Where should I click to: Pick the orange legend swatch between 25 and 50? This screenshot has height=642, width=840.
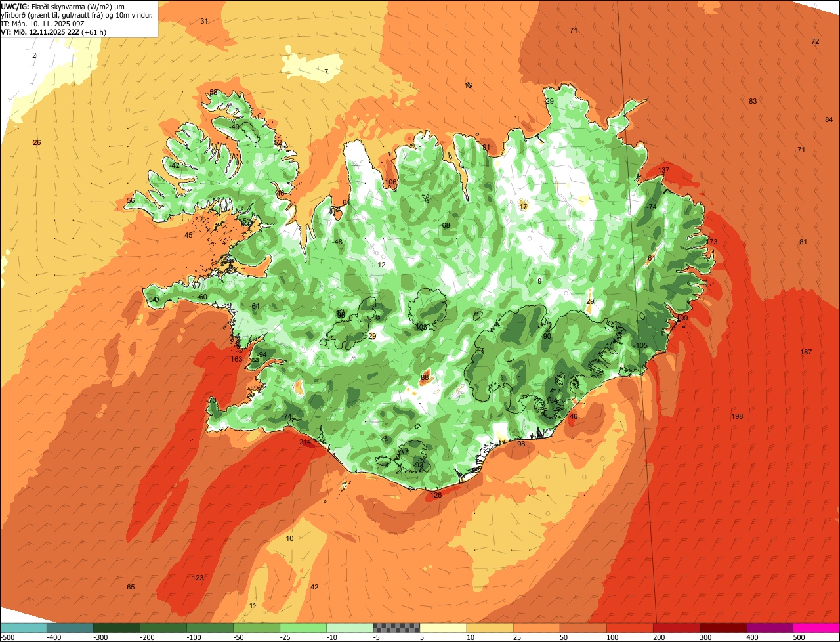click(537, 628)
